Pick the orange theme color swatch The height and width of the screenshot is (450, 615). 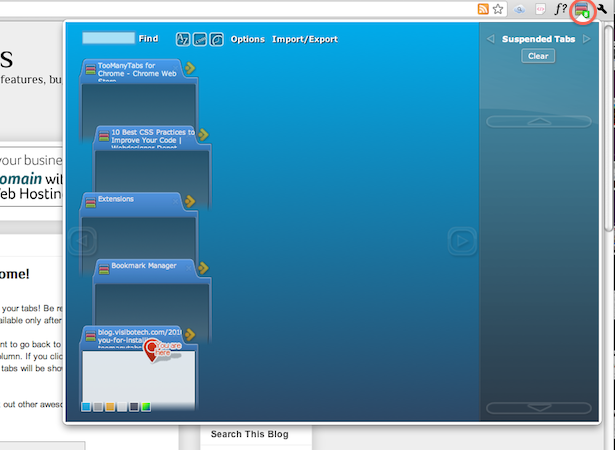click(x=110, y=407)
